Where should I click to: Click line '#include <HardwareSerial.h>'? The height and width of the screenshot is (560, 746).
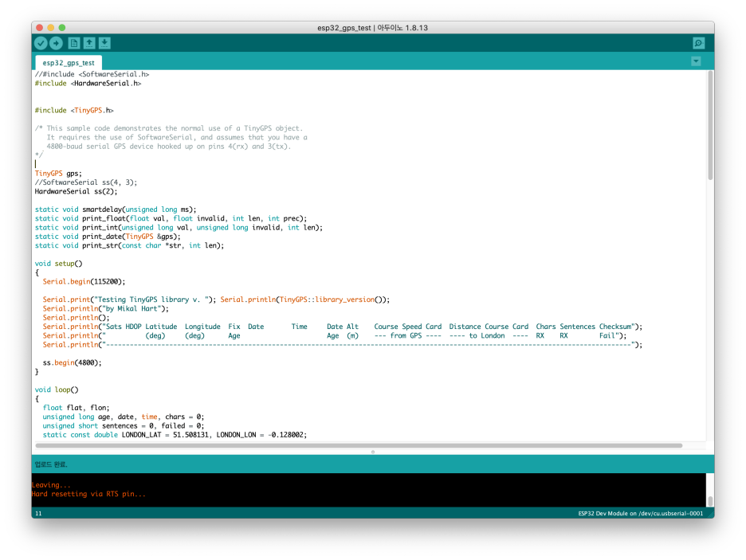pyautogui.click(x=88, y=83)
